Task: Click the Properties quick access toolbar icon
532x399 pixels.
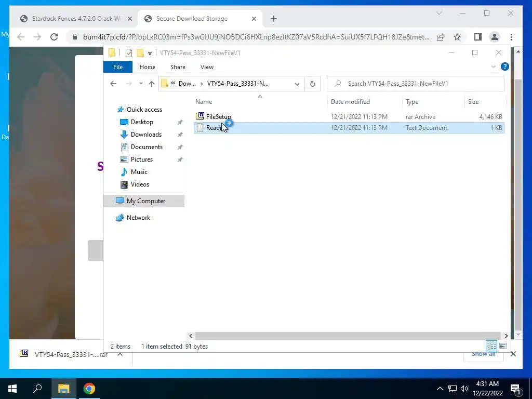Action: point(129,52)
